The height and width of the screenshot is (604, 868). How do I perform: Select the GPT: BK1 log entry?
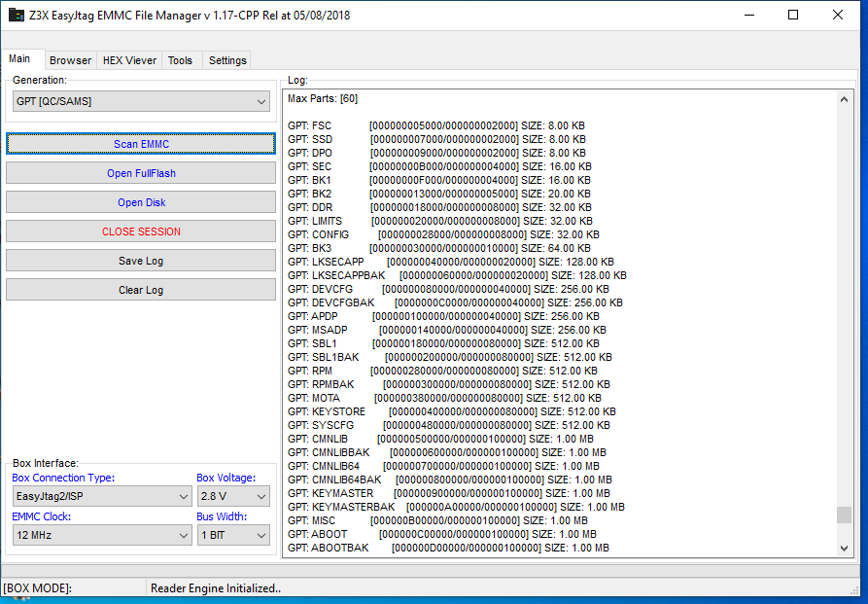pyautogui.click(x=439, y=180)
